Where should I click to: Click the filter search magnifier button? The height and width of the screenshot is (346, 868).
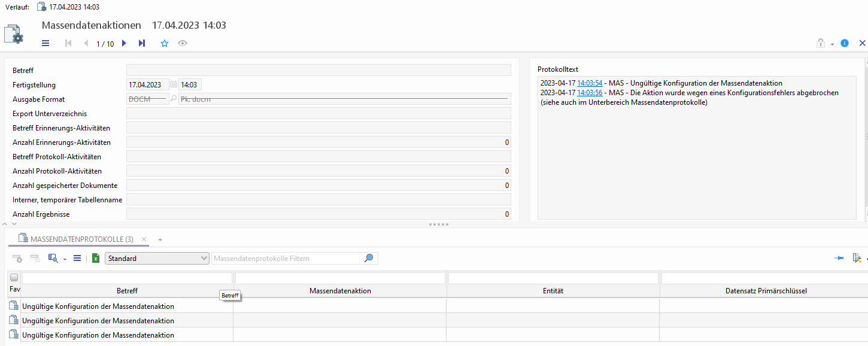click(x=369, y=258)
